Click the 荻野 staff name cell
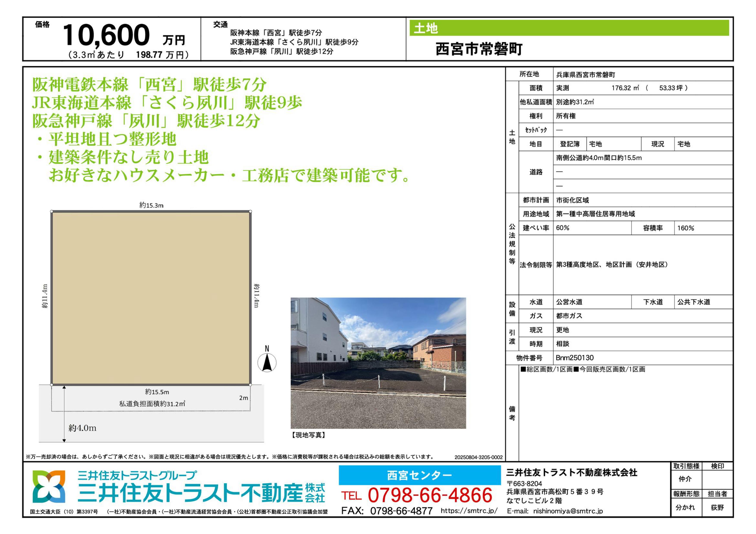 [x=717, y=507]
